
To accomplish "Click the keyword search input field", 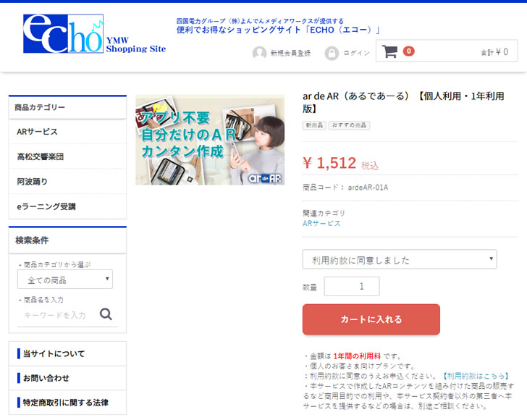I will pyautogui.click(x=57, y=315).
